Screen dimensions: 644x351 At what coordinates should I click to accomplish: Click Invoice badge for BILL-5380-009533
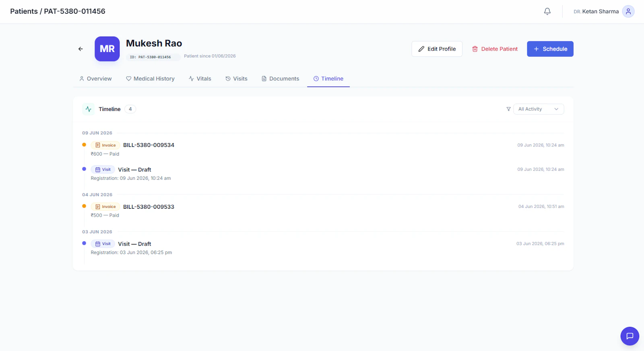tap(105, 207)
